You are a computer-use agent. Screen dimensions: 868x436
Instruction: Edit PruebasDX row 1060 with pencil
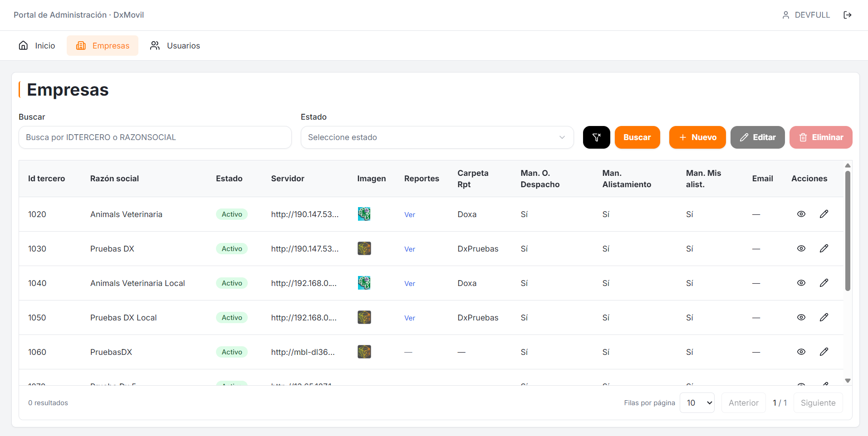[x=824, y=352]
